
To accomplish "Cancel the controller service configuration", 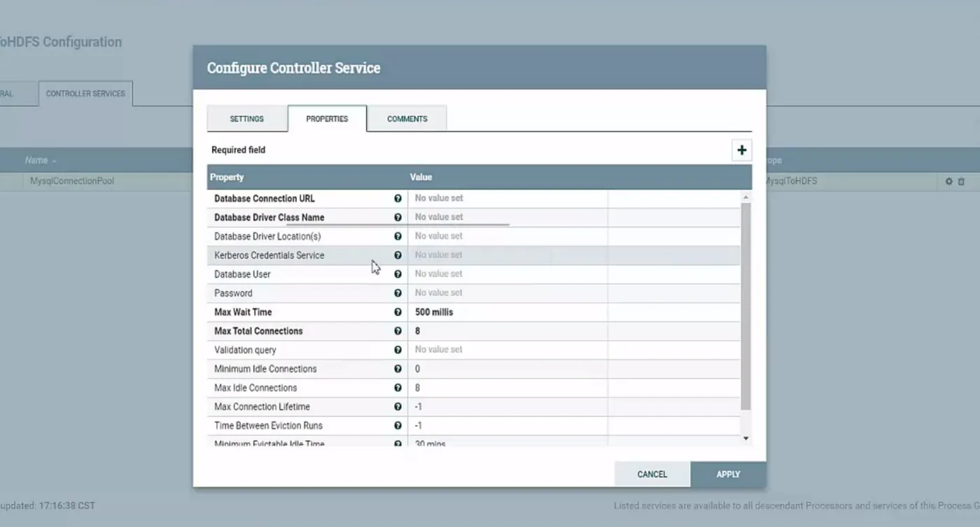I will 652,475.
